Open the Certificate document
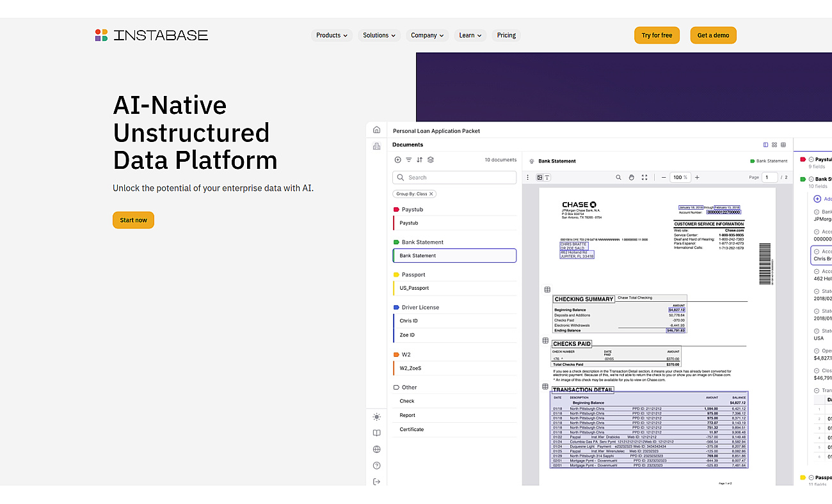The width and height of the screenshot is (832, 504). point(454,429)
